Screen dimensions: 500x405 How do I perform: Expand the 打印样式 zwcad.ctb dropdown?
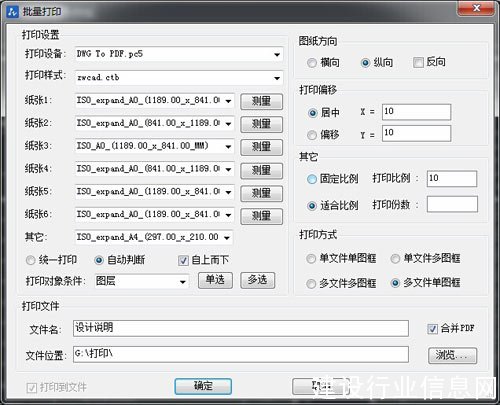[x=179, y=78]
